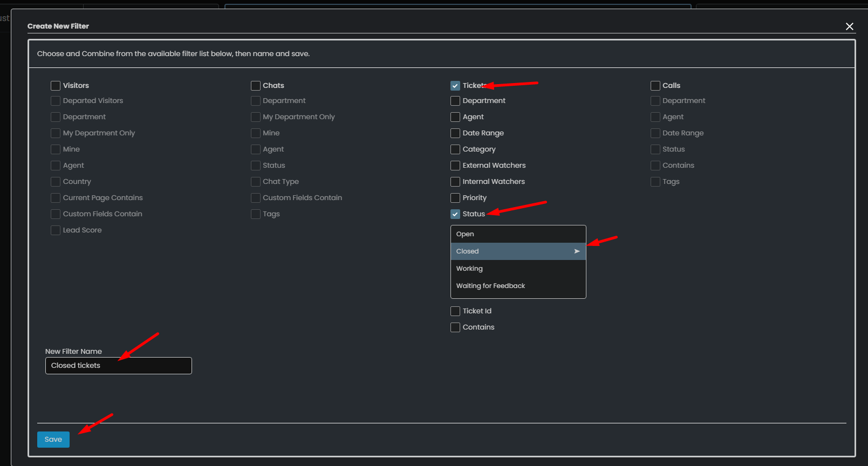Select the tickets Category checkbox

point(455,149)
